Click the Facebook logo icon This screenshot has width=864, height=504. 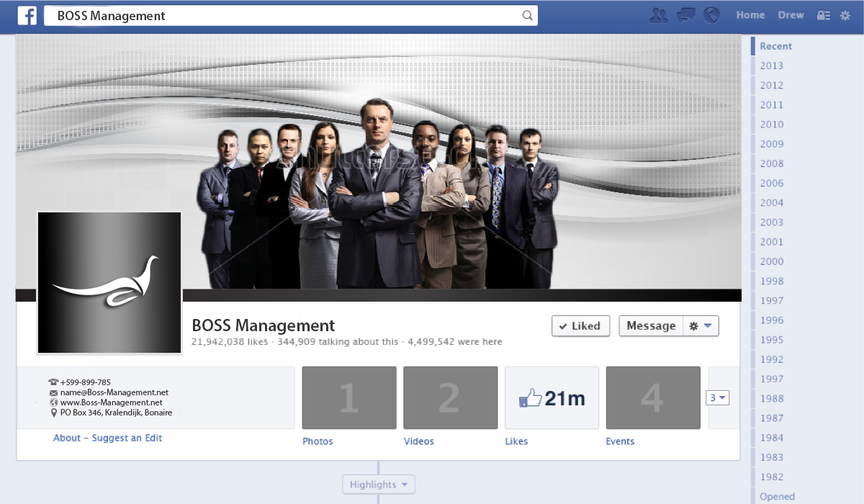click(x=27, y=15)
